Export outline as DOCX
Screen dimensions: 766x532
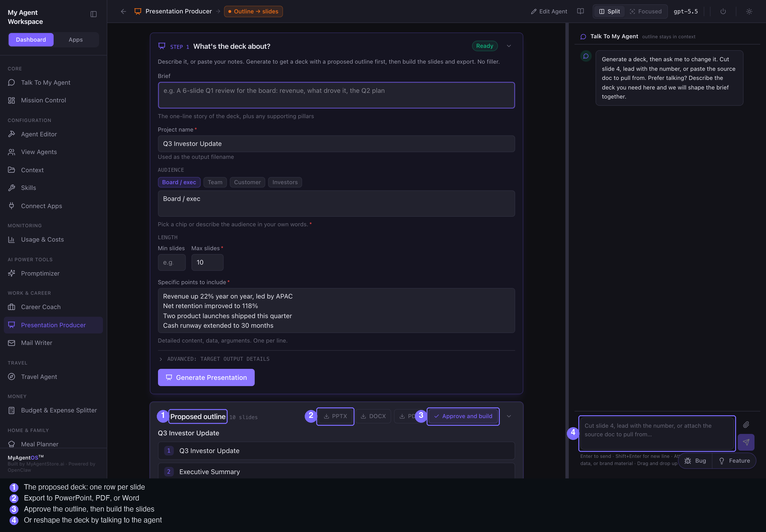point(373,416)
